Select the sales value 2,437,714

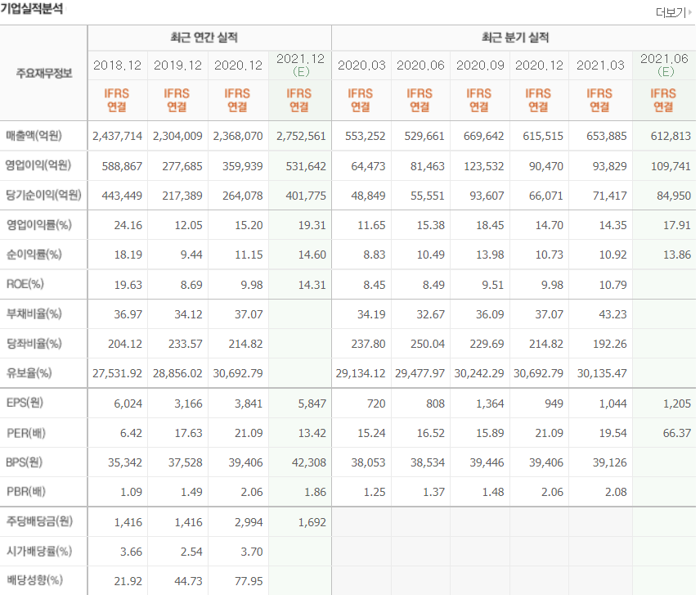coord(118,136)
